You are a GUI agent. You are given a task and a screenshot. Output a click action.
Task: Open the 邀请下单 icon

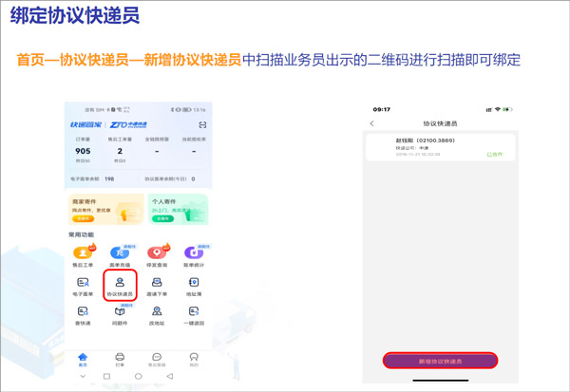coord(157,285)
